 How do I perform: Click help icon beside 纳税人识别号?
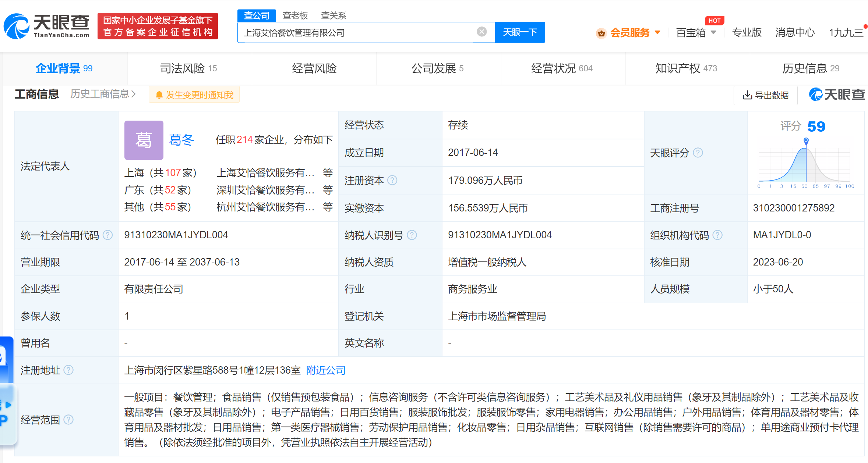412,235
